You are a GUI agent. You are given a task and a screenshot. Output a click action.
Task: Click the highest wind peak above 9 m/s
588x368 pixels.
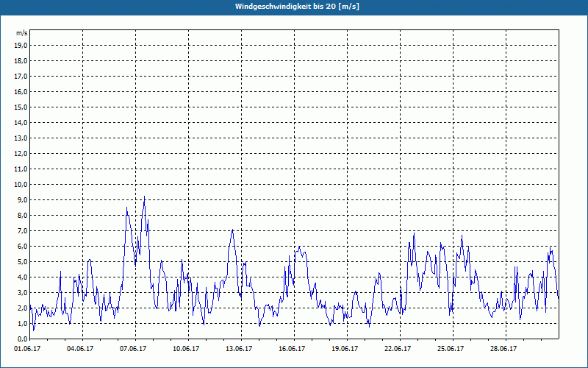[144, 197]
